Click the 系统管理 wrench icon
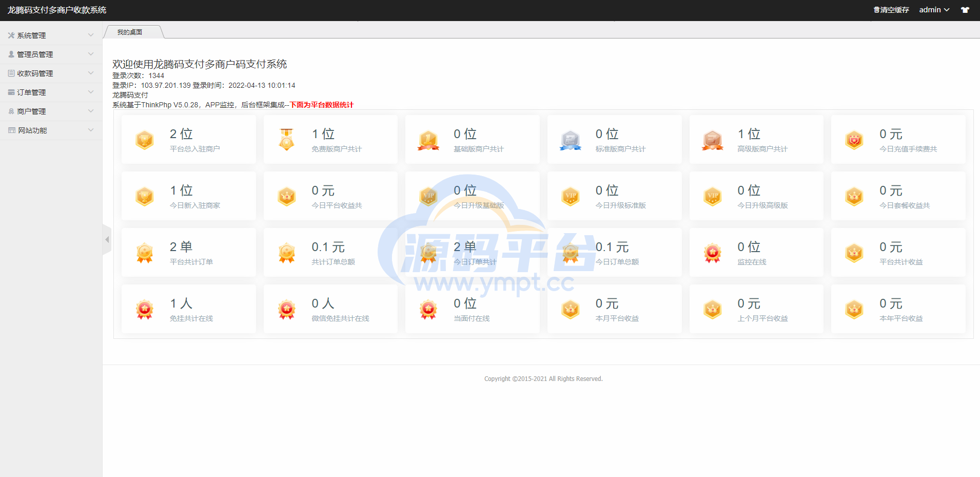The image size is (980, 477). [x=11, y=35]
